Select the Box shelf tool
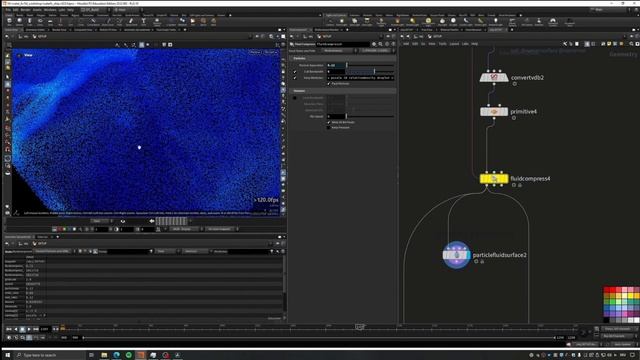Image resolution: width=640 pixels, height=360 pixels. 9,21
